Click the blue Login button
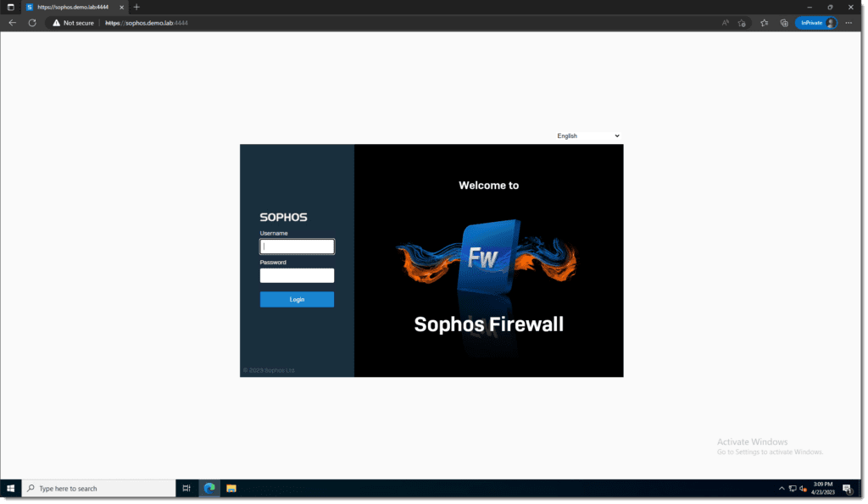 pyautogui.click(x=298, y=300)
